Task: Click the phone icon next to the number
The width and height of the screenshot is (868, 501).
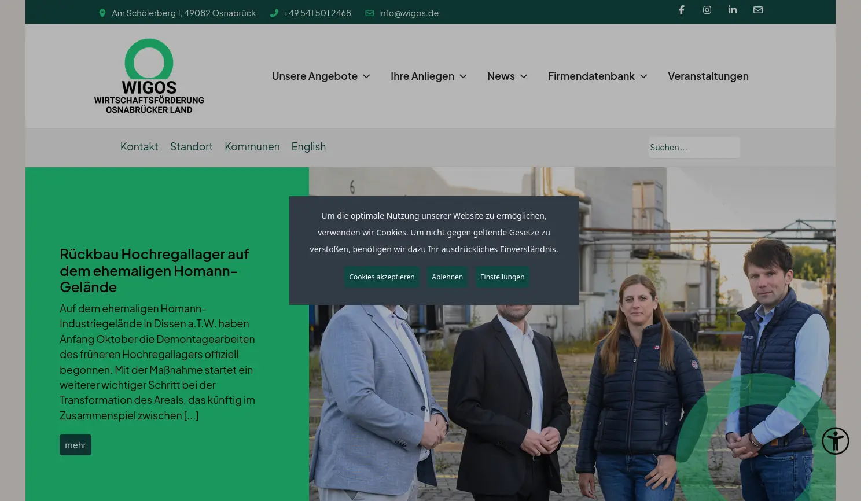Action: [x=274, y=13]
